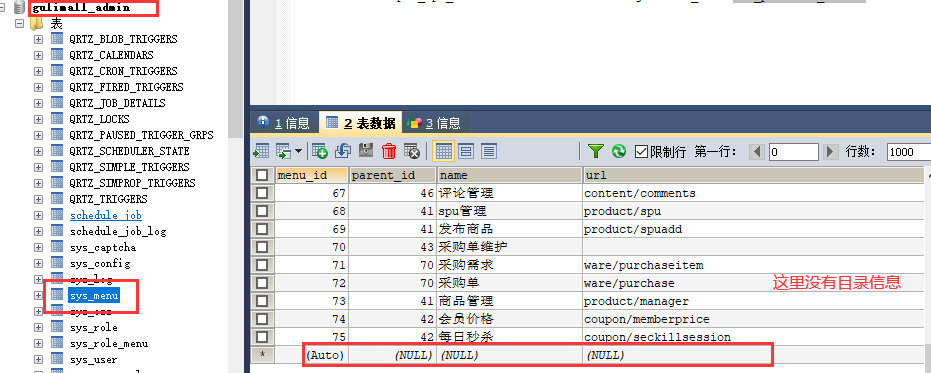Switch to text view mode icon

point(488,151)
